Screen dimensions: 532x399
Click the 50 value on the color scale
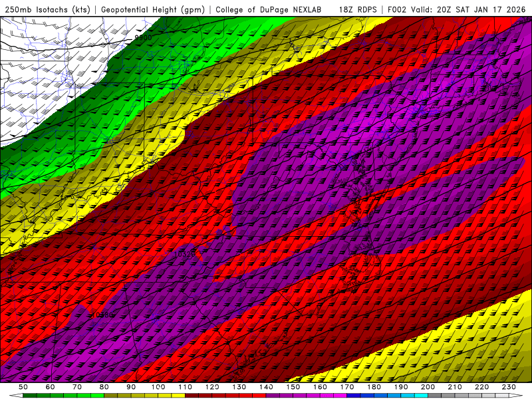23,387
